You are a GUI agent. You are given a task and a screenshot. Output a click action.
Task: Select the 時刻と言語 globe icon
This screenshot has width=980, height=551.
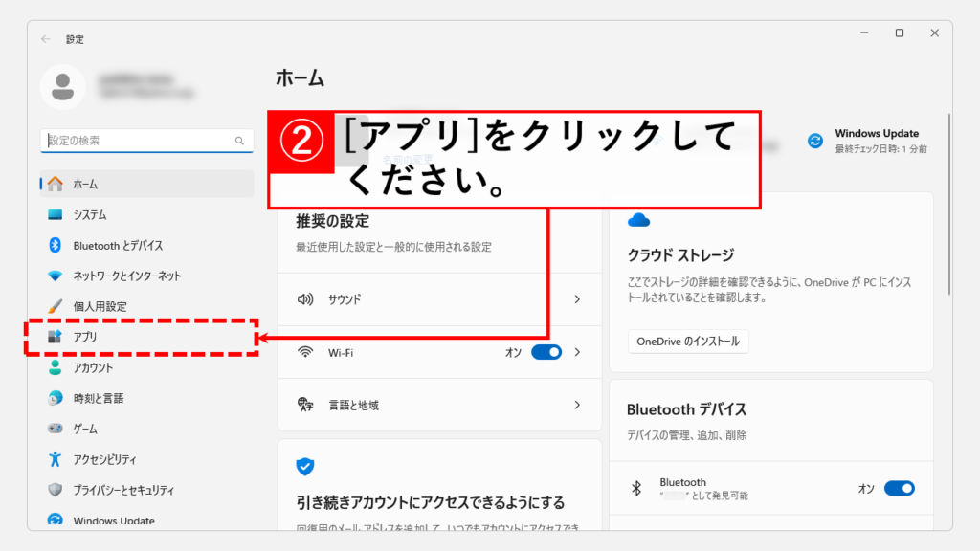56,399
